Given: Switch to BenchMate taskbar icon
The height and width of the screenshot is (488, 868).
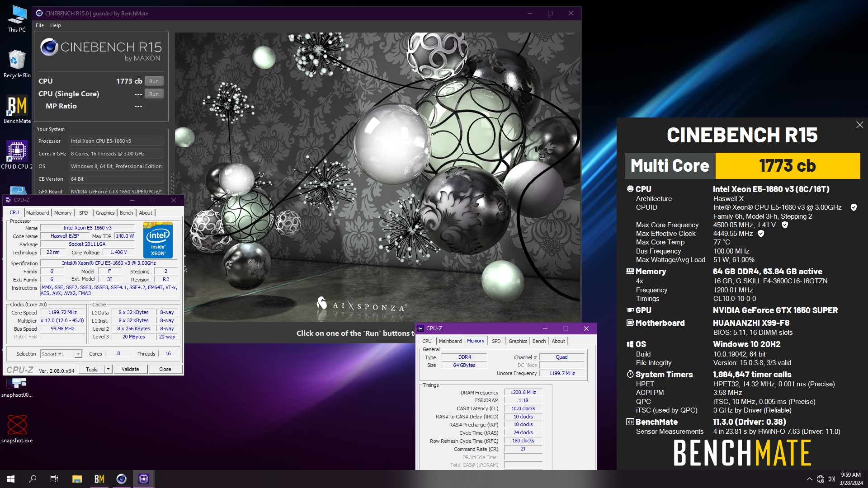Looking at the screenshot, I should [99, 479].
